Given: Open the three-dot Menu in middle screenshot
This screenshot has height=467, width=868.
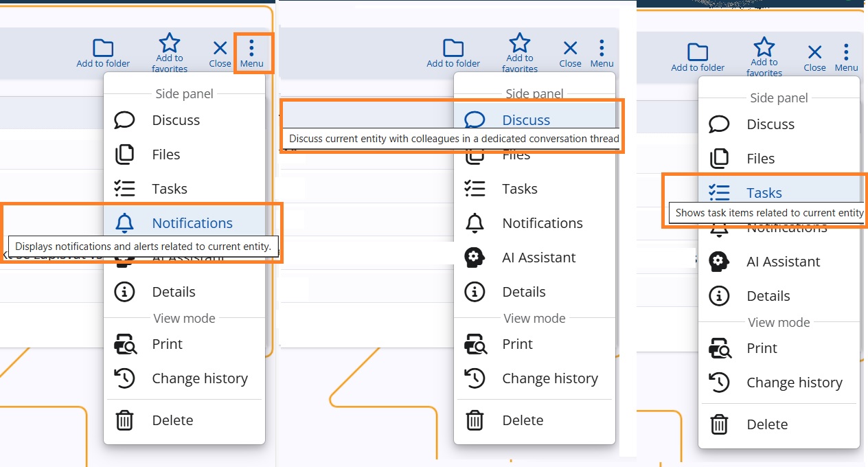Looking at the screenshot, I should click(602, 52).
